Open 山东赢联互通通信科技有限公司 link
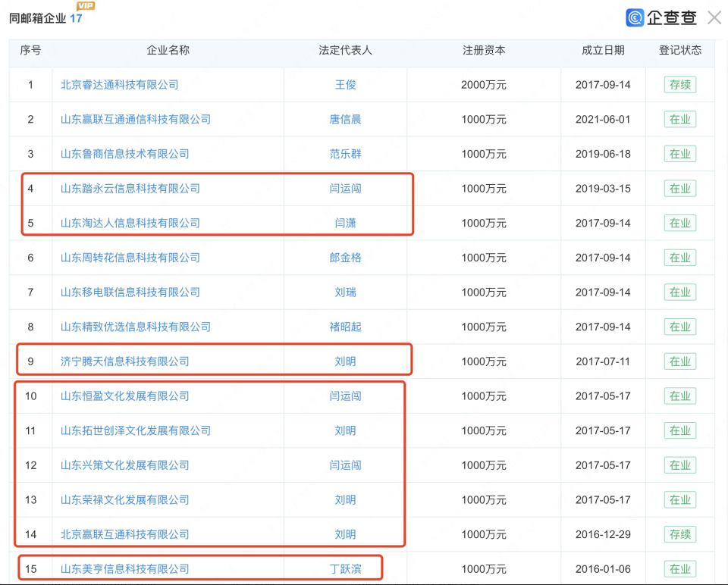Image resolution: width=728 pixels, height=585 pixels. 136,119
